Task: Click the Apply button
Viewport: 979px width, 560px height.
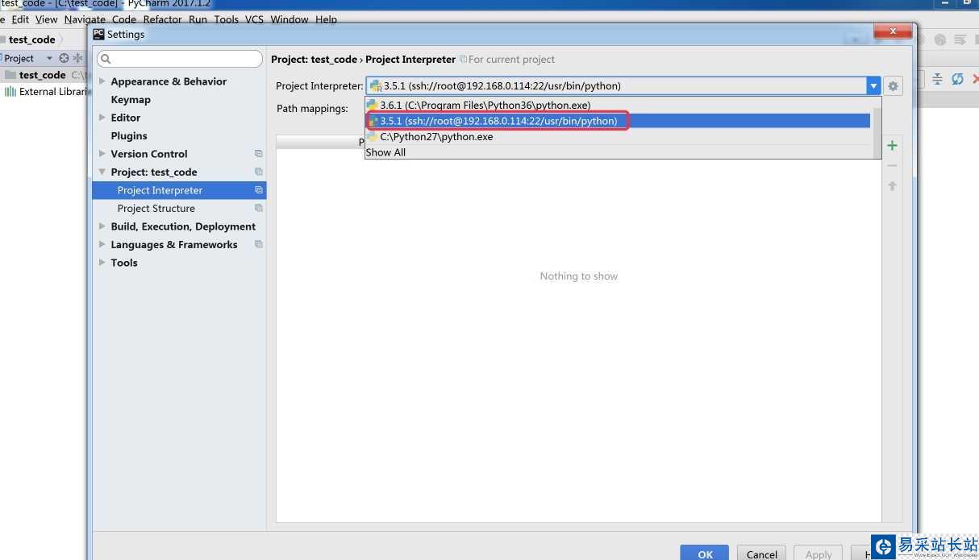Action: [x=819, y=554]
